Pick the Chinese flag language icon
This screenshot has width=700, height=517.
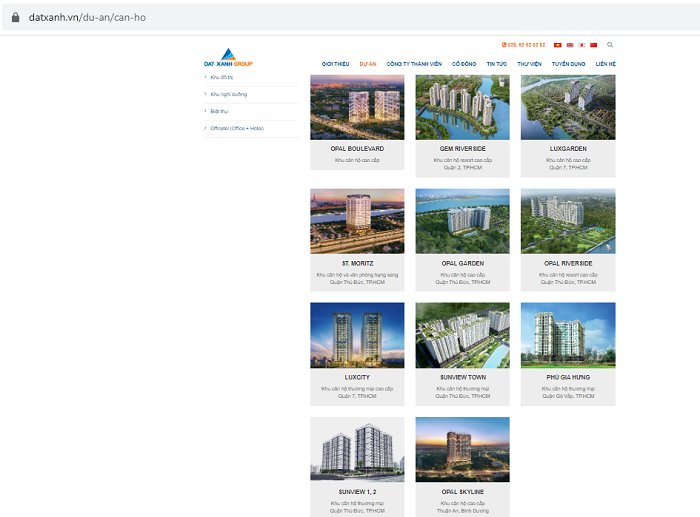593,45
